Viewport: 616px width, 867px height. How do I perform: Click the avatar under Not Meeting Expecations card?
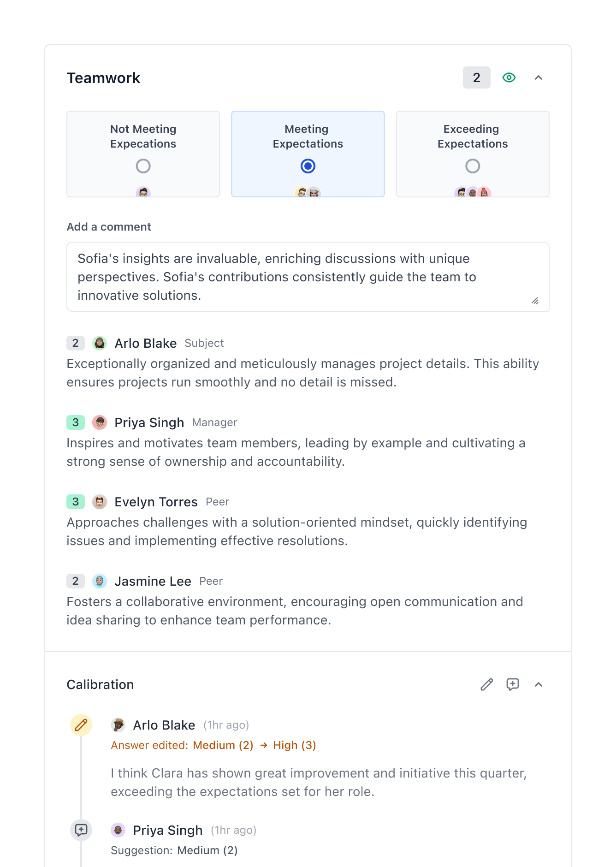143,192
